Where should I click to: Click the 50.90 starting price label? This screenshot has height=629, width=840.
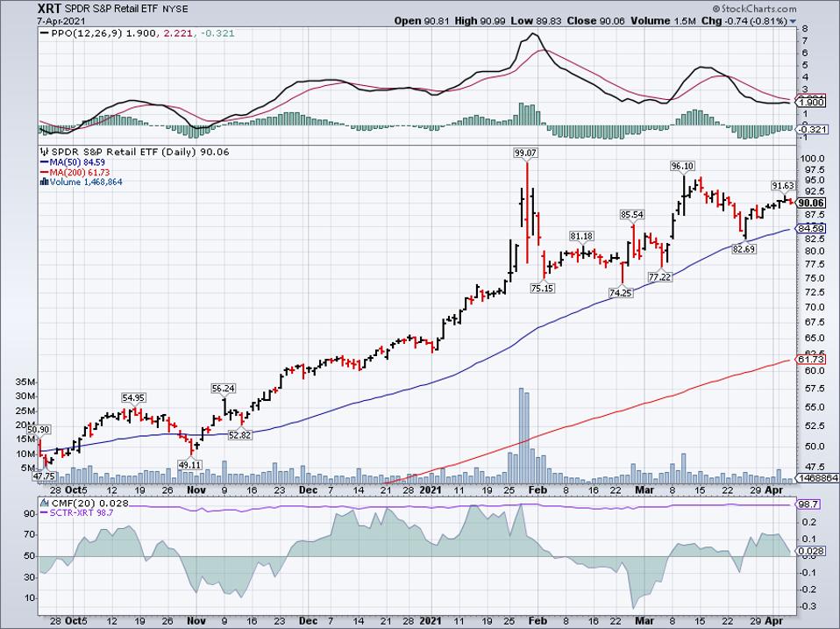(39, 429)
